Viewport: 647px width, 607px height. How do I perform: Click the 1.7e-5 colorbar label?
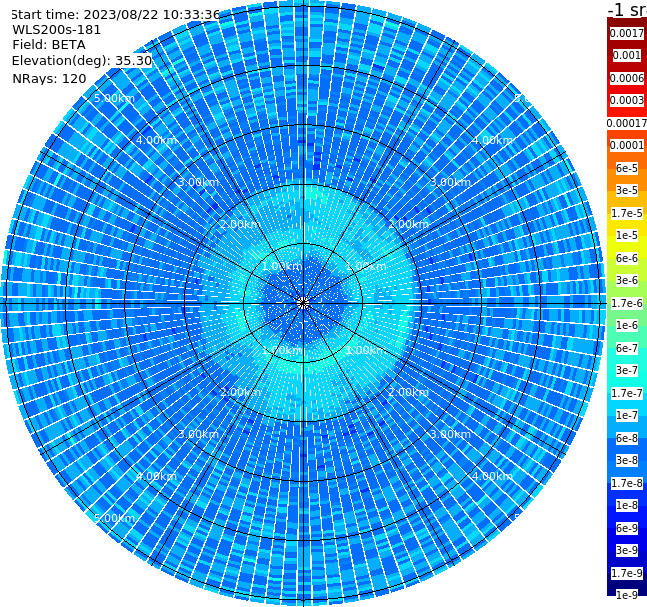tap(627, 213)
